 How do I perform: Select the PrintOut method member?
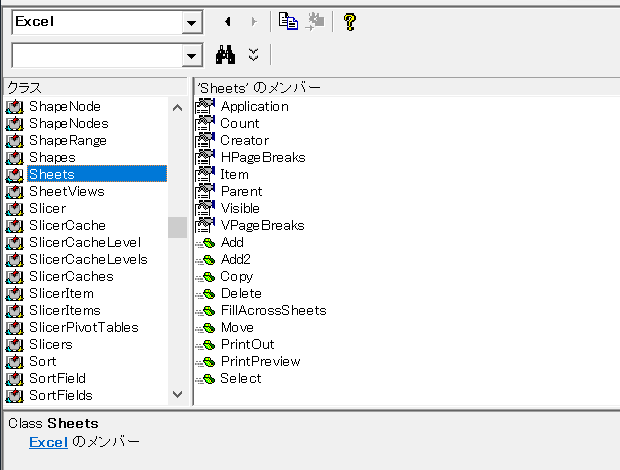[248, 344]
